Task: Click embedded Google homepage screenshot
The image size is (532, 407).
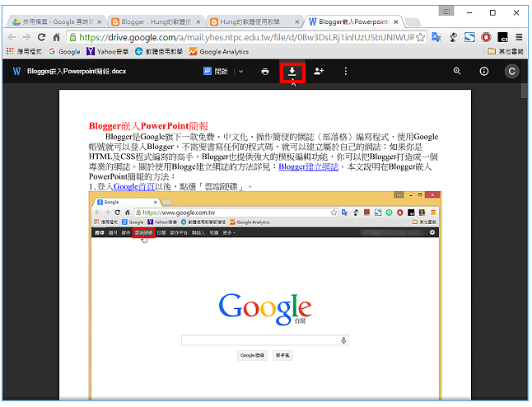Action: tap(265, 295)
